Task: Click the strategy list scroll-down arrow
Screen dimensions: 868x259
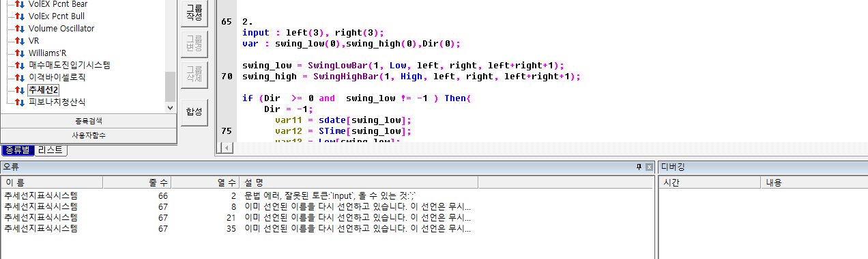Action: tap(170, 107)
